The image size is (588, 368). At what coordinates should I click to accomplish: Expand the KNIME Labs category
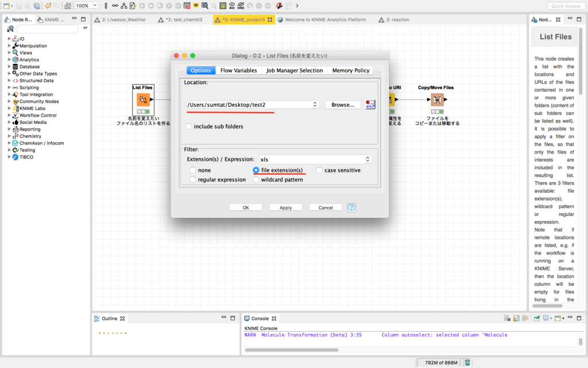coord(9,108)
